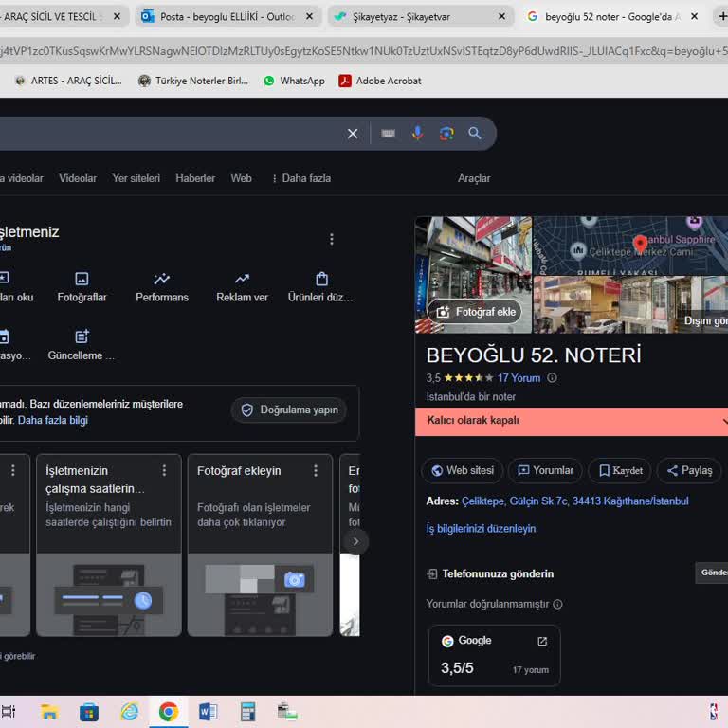Launch File Explorer from the taskbar
The height and width of the screenshot is (728, 728).
tap(48, 712)
